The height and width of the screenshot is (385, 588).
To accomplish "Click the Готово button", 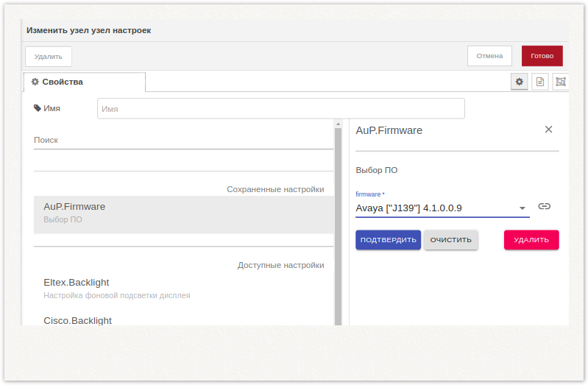I will [x=542, y=56].
